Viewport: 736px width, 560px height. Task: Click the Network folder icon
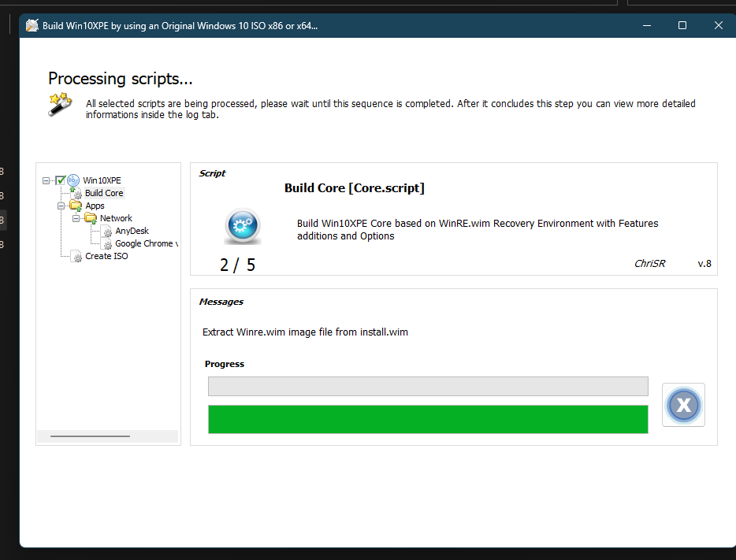click(x=91, y=218)
